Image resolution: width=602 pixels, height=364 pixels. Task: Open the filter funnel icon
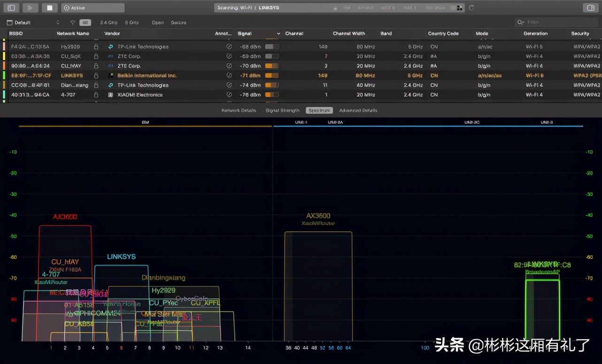click(72, 22)
